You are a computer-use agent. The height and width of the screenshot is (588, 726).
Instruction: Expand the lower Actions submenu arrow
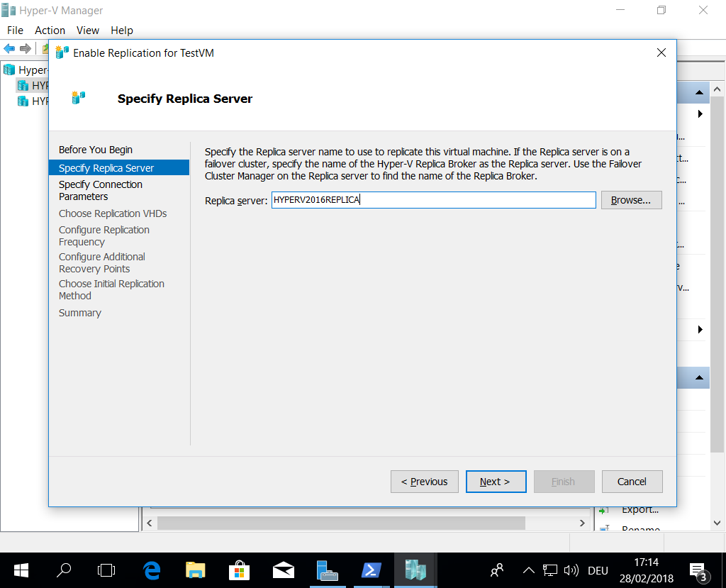pos(700,329)
